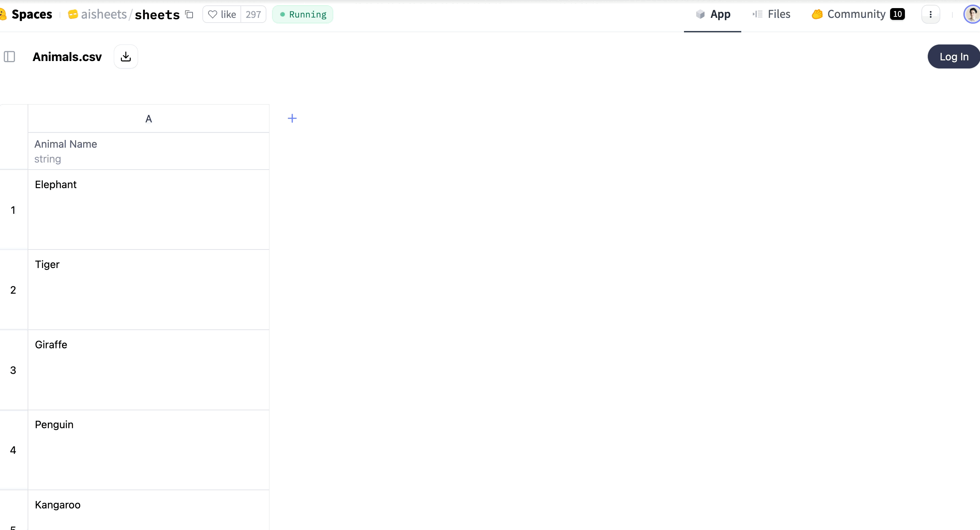Add a new column with plus icon

click(292, 118)
